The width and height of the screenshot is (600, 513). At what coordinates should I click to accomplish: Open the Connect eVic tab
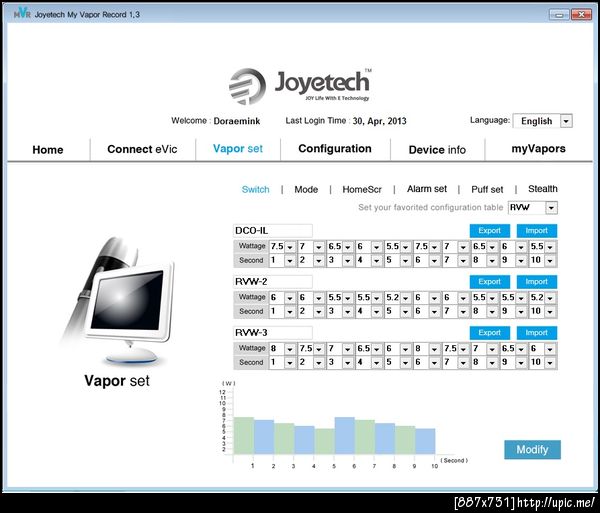click(x=142, y=149)
